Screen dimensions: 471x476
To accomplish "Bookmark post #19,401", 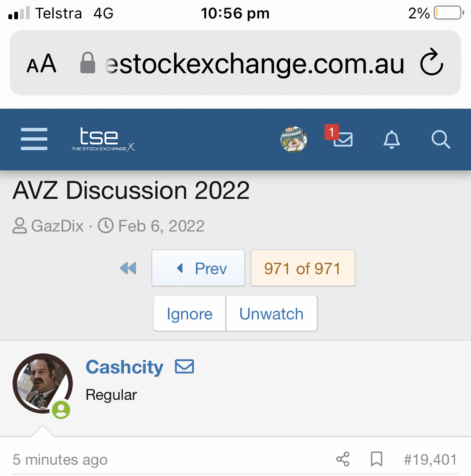I will 376,459.
